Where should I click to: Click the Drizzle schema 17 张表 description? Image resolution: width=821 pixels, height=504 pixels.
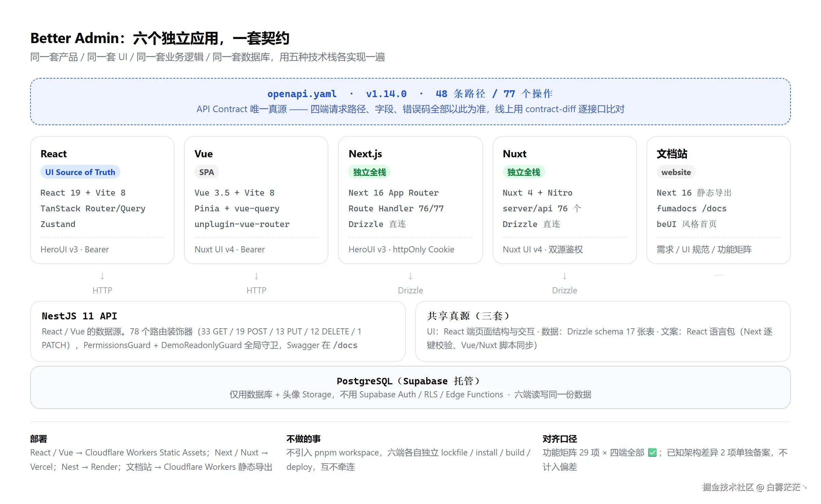tap(599, 338)
